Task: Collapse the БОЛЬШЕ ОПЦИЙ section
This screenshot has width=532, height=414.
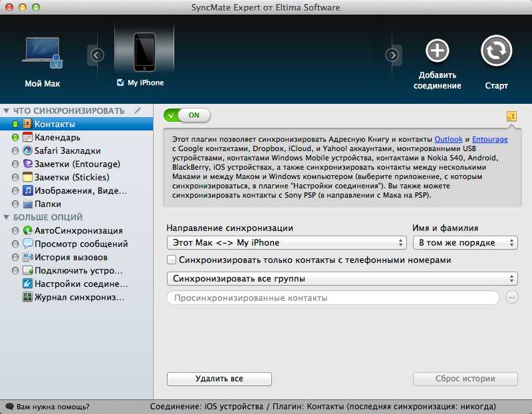Action: tap(6, 217)
